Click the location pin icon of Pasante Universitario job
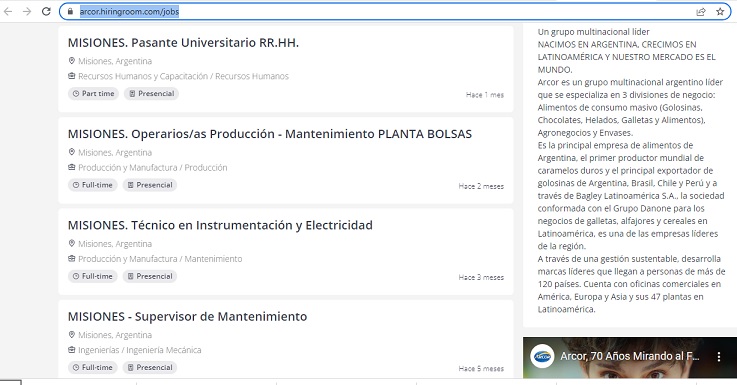The image size is (737, 385). [x=71, y=61]
